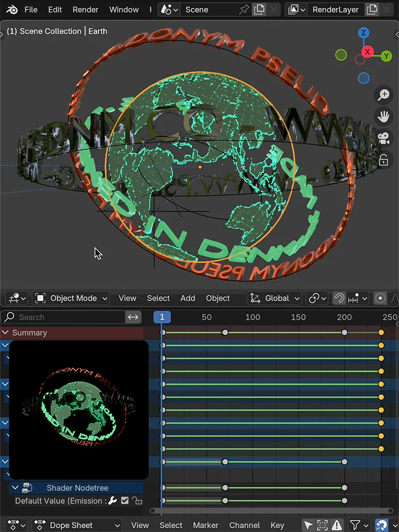Open the viewport snapping options dropdown
Viewport: 399px width, 532px height.
(x=358, y=298)
